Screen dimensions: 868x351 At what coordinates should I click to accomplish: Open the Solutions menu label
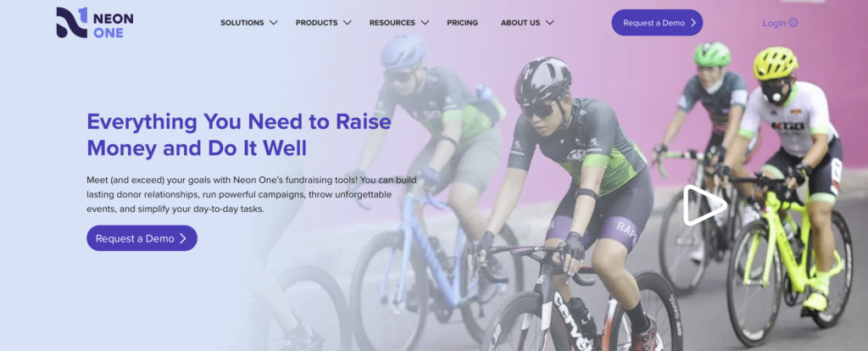coord(242,23)
